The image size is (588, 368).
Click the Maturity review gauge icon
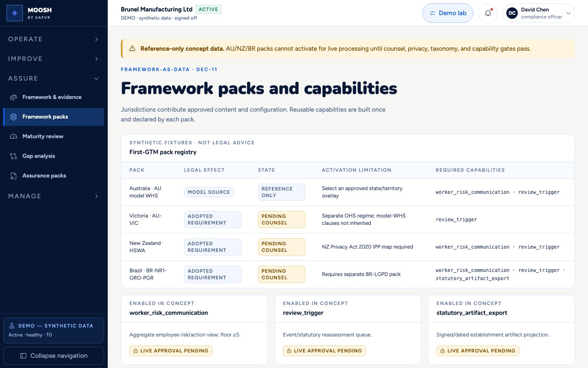(x=13, y=137)
